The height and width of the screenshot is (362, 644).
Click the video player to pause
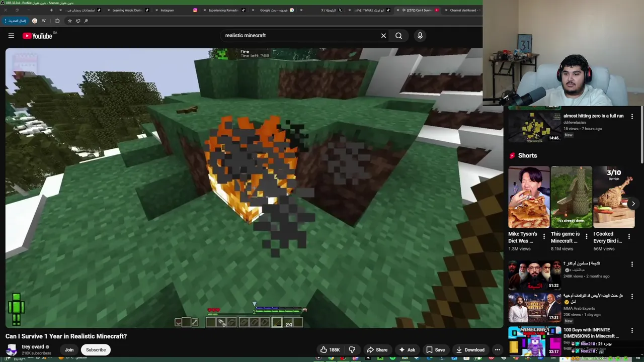coord(254,188)
